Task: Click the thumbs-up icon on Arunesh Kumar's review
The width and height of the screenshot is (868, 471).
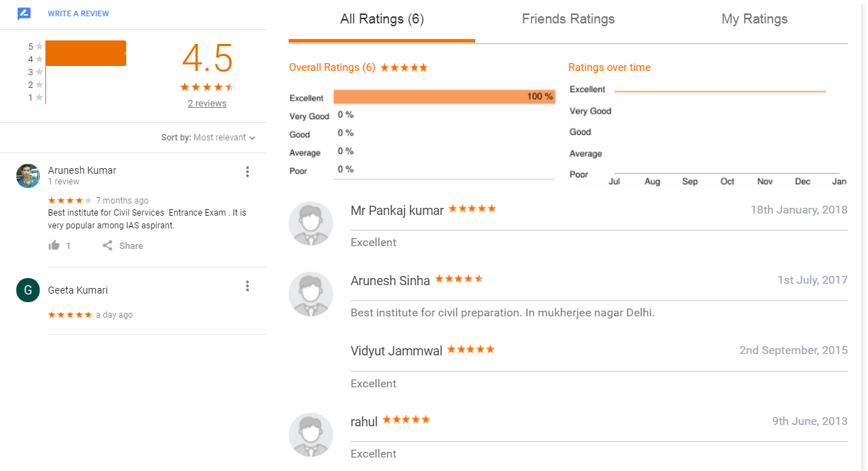Action: (x=54, y=245)
